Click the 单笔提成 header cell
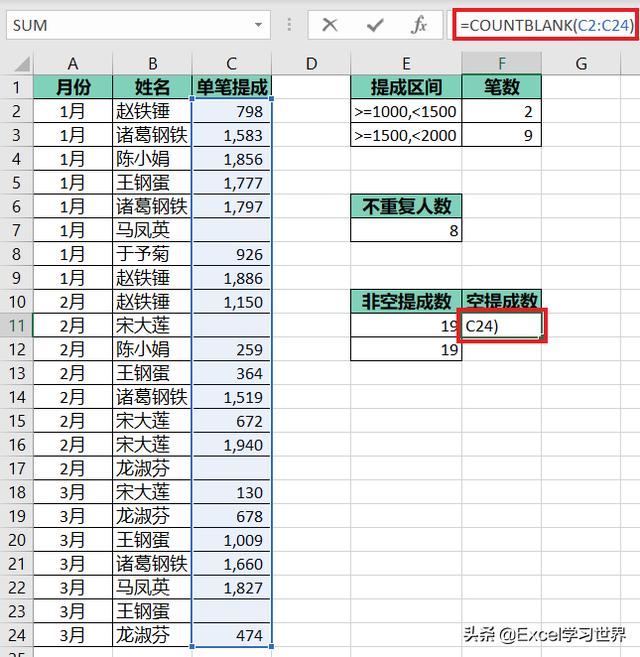The width and height of the screenshot is (640, 657). [232, 87]
